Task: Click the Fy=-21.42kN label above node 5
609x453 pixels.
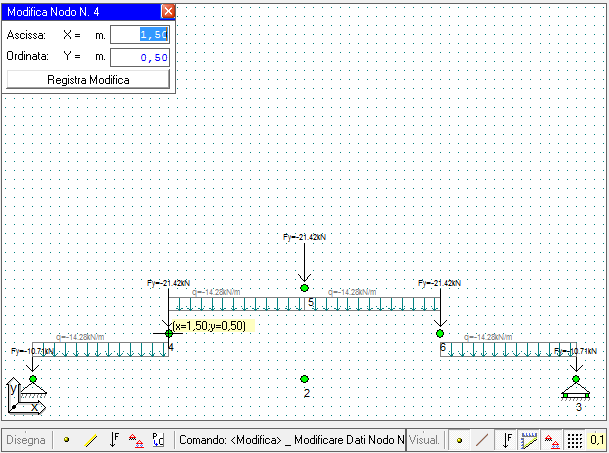Action: tap(304, 237)
